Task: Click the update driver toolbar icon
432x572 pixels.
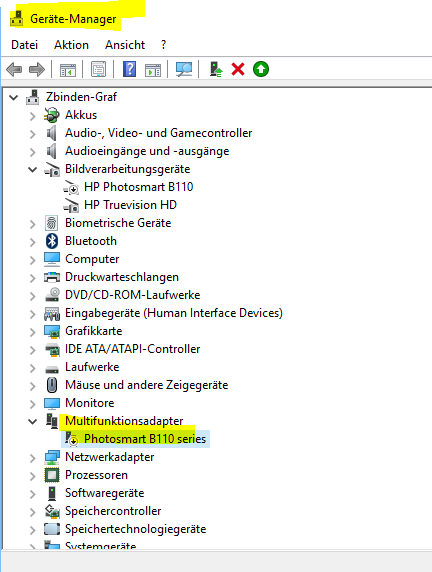Action: point(216,69)
